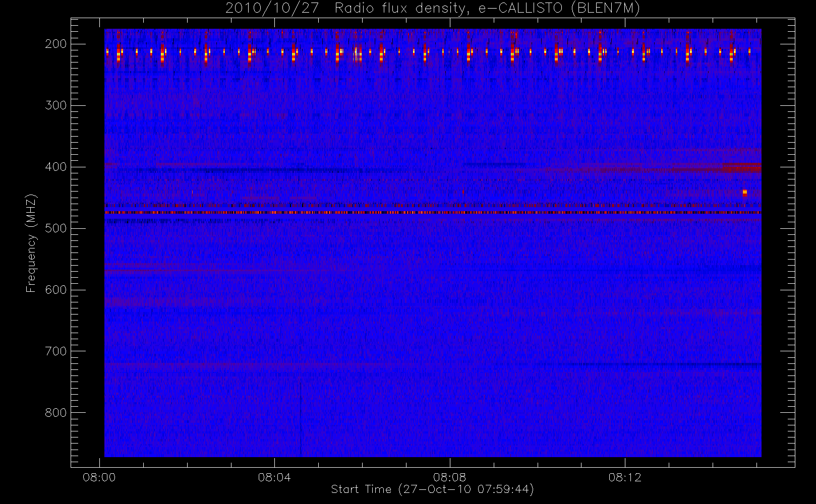Click the 08:04 time tick label

click(274, 477)
